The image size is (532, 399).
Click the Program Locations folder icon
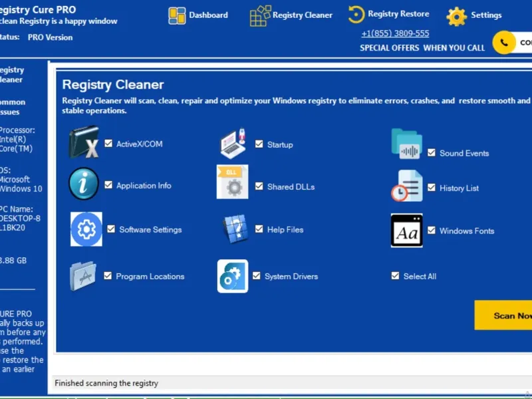[x=83, y=276]
